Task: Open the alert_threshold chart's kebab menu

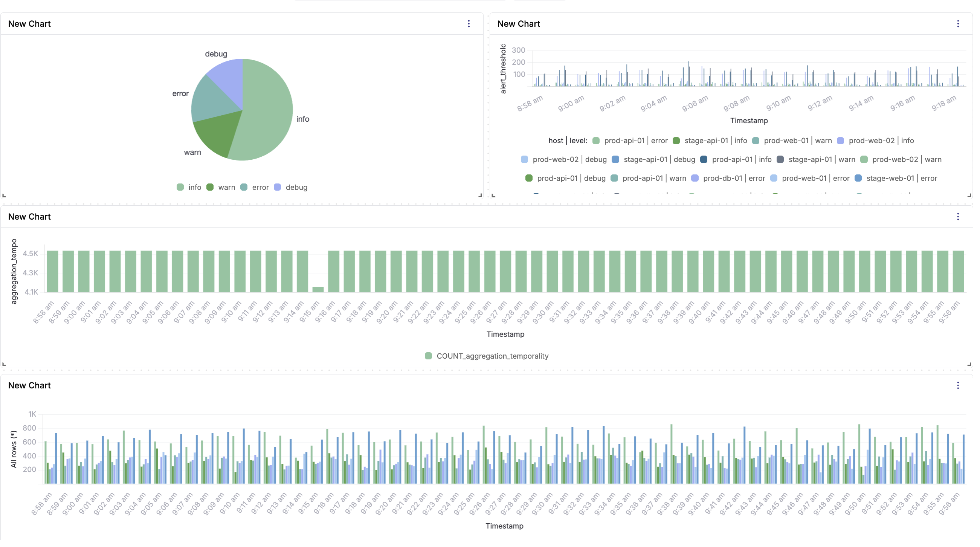Action: pos(957,24)
